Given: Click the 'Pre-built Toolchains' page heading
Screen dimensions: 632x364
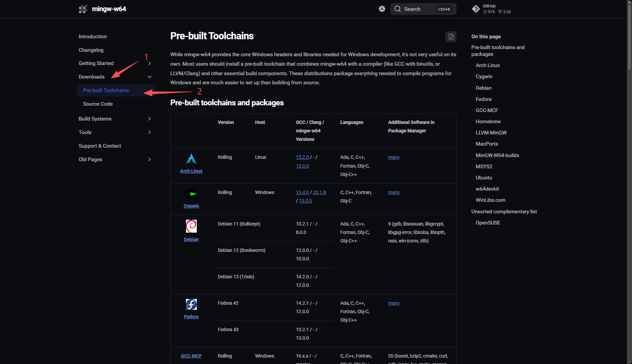Looking at the screenshot, I should (x=212, y=36).
